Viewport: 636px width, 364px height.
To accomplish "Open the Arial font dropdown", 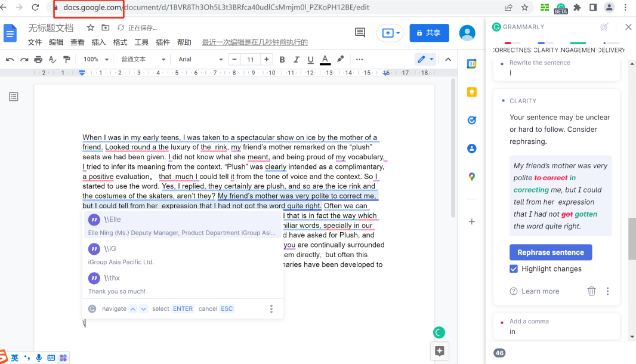I will (x=200, y=59).
